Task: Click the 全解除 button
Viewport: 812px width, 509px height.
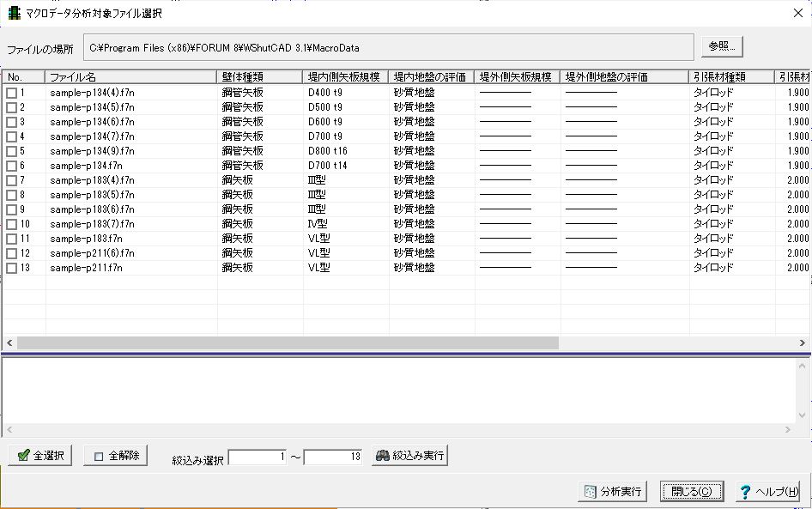Action: (x=116, y=456)
